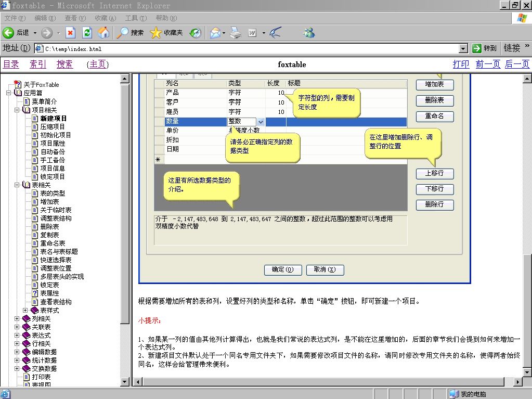Open the Messenger people icon
This screenshot has height=399, width=532.
(x=309, y=33)
